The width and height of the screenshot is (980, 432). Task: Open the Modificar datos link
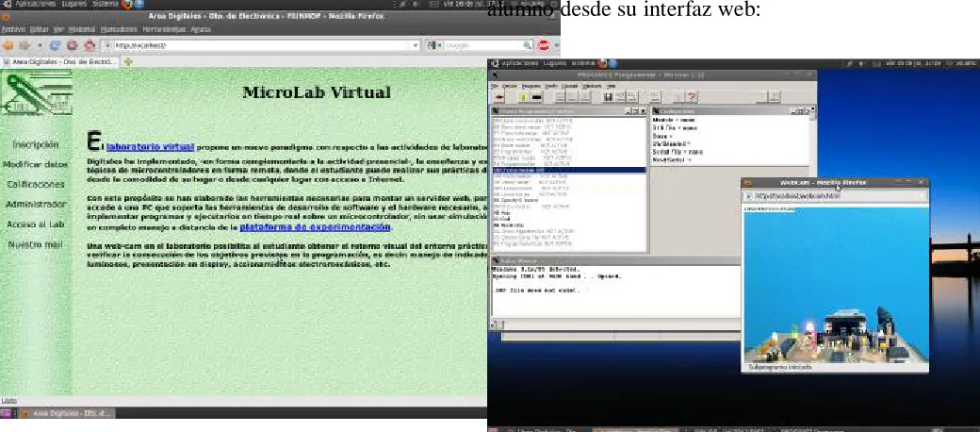coord(35,164)
